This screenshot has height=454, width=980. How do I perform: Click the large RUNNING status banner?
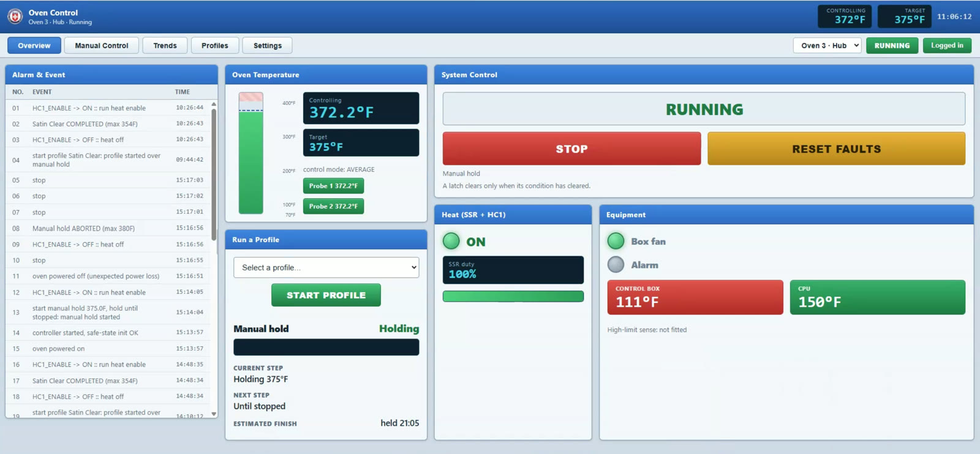point(704,109)
